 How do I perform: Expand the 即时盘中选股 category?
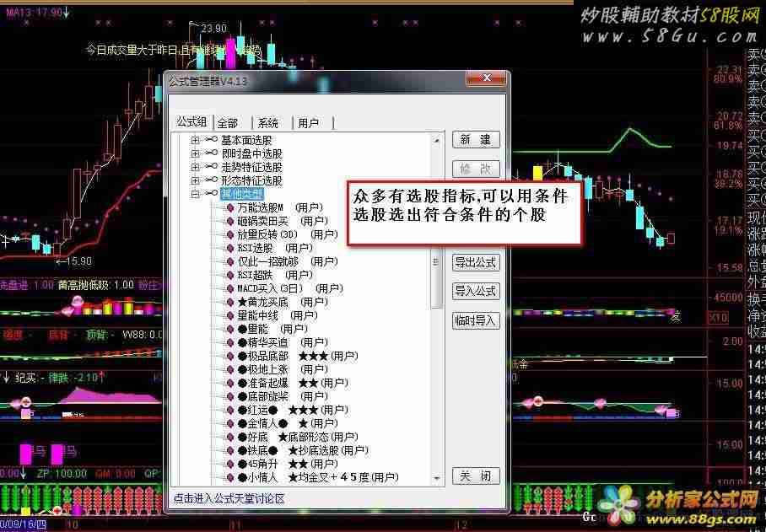click(196, 153)
